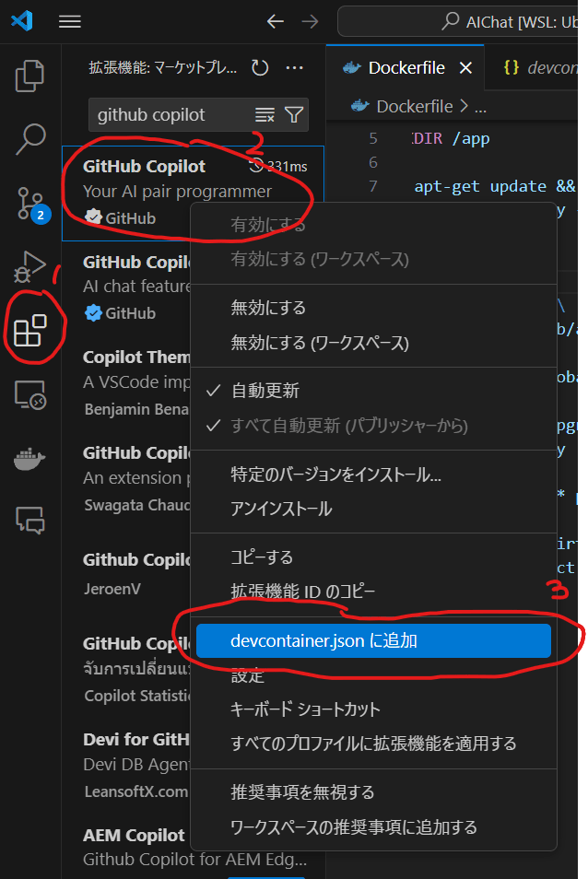
Task: Expand the marketplace more actions ellipsis
Action: [x=294, y=68]
